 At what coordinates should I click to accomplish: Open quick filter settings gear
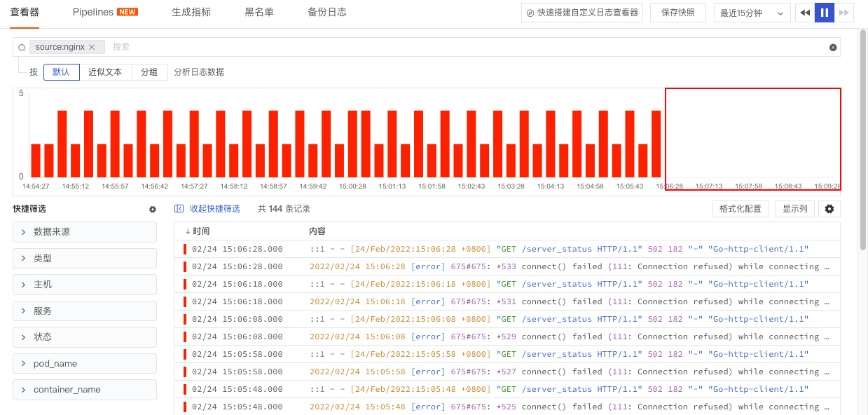click(x=153, y=209)
